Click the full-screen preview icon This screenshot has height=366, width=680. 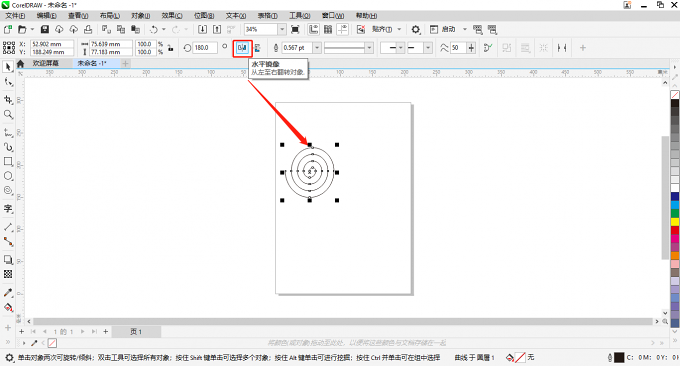click(295, 29)
